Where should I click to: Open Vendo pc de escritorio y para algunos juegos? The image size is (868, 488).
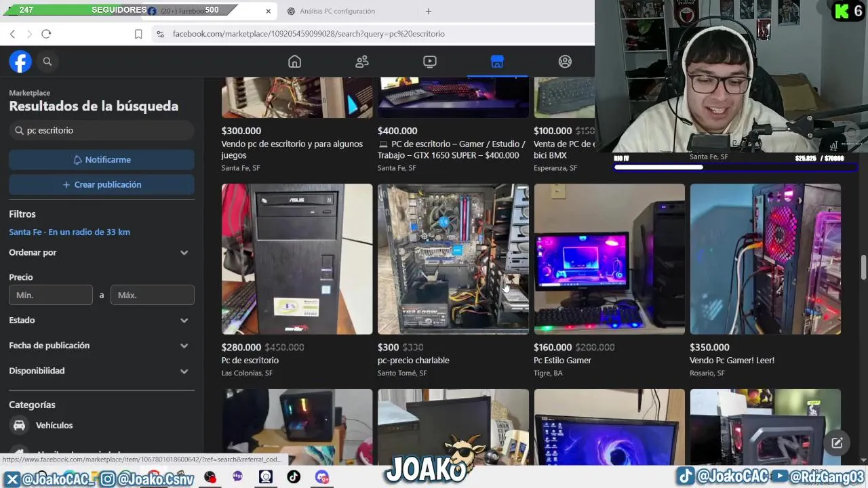pyautogui.click(x=292, y=150)
